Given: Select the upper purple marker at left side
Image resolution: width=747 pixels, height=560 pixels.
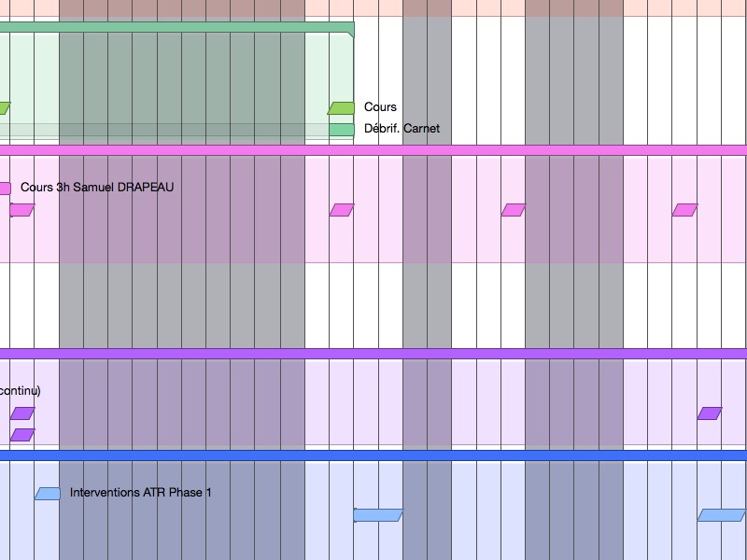Looking at the screenshot, I should (21, 413).
